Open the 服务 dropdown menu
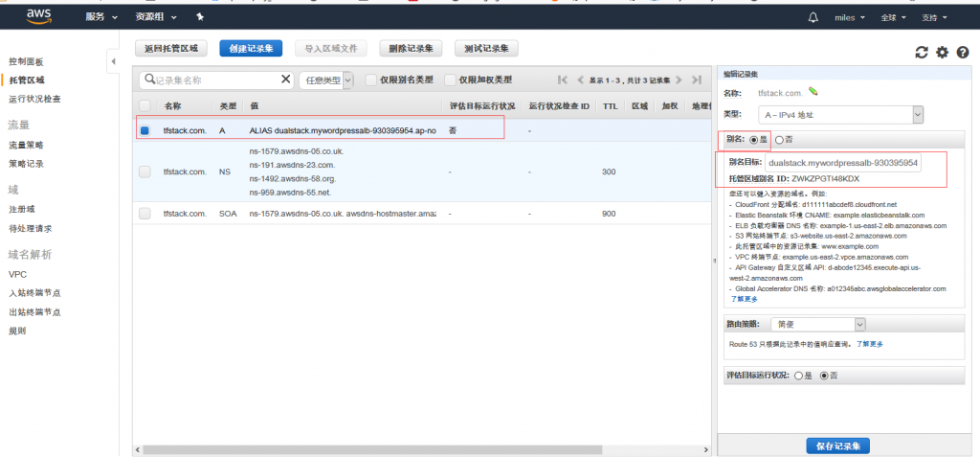This screenshot has height=457, width=980. (x=101, y=17)
